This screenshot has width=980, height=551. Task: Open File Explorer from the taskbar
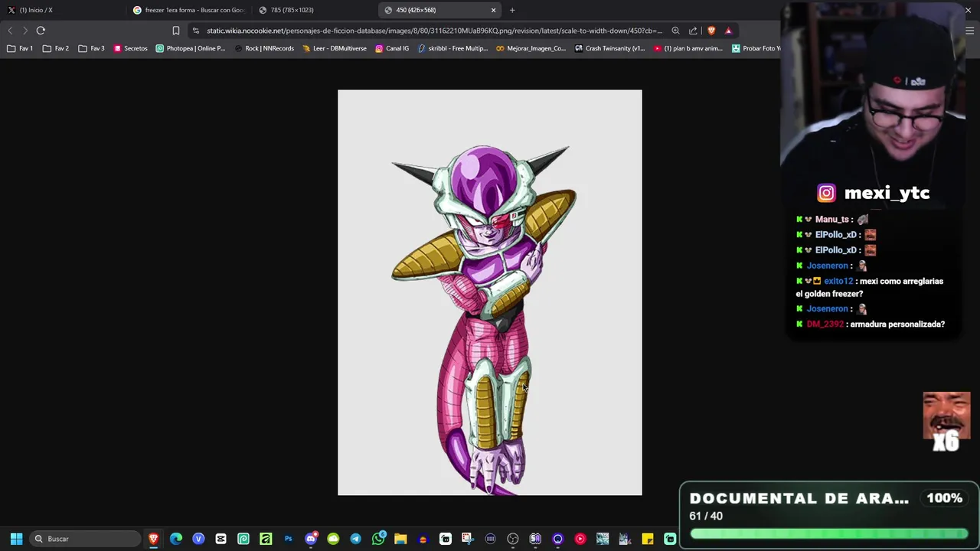(400, 539)
